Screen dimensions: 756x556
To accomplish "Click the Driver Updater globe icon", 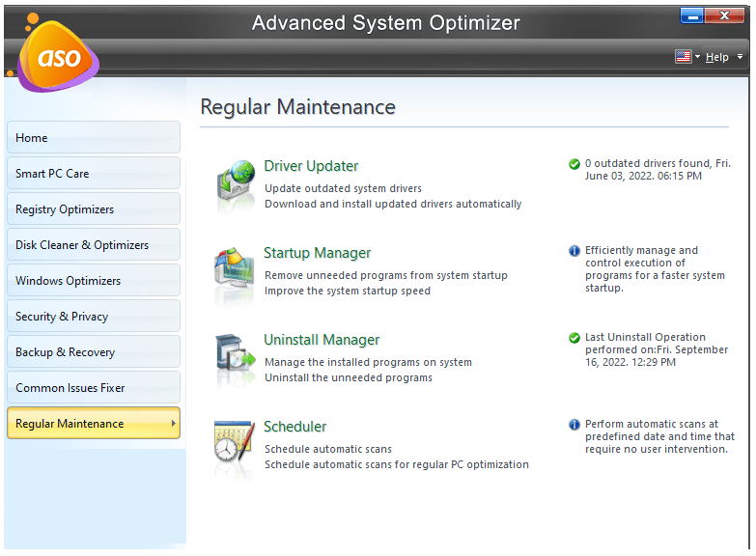I will pyautogui.click(x=236, y=181).
